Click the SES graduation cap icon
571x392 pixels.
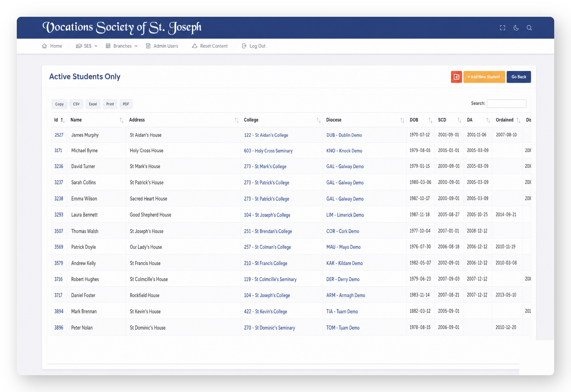(79, 46)
